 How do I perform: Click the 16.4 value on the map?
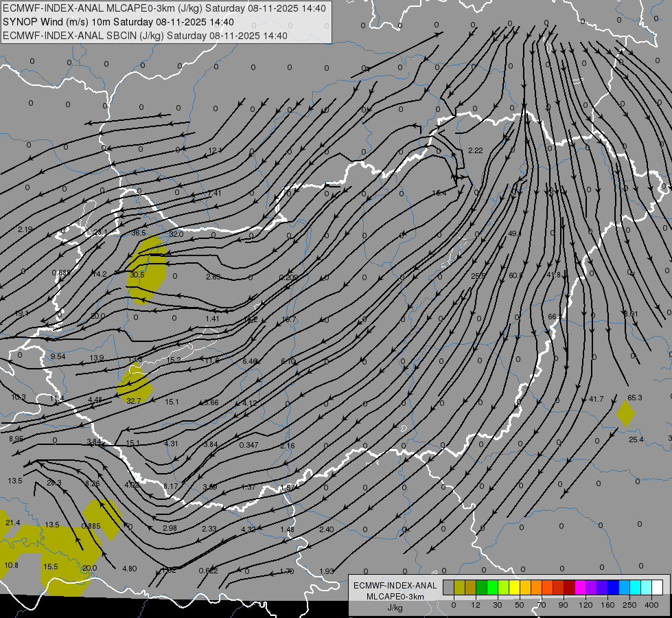click(439, 193)
